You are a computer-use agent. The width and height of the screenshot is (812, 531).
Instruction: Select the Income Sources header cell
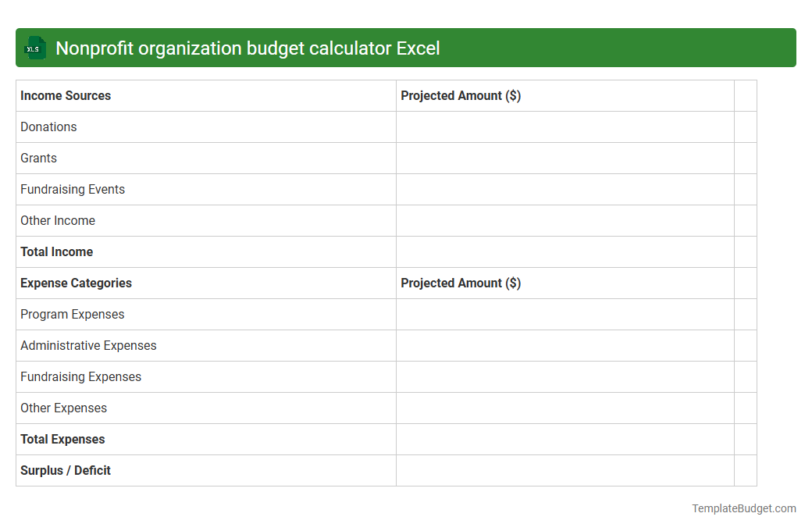(66, 95)
